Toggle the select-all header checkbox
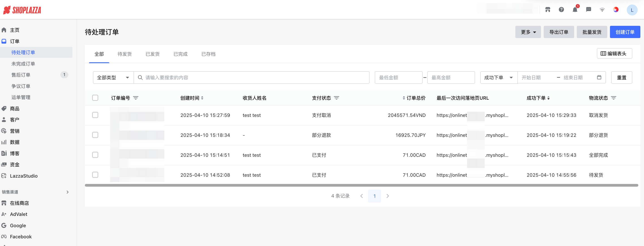 click(x=95, y=98)
